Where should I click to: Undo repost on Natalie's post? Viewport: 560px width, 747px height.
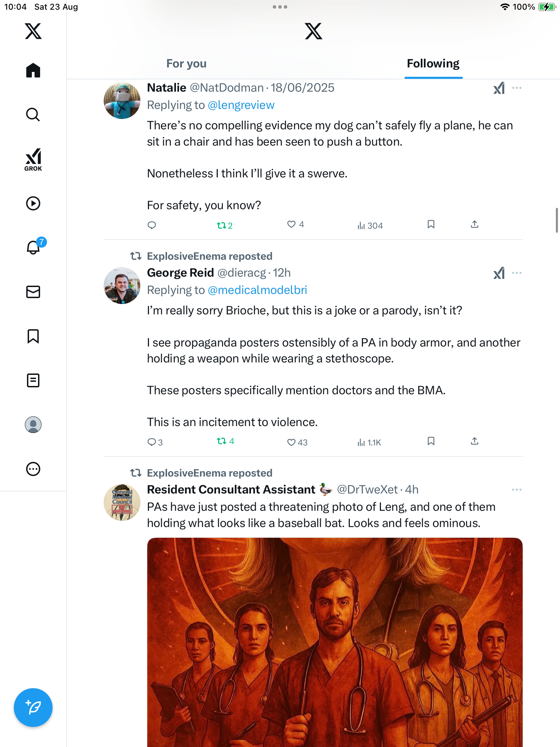coord(221,225)
